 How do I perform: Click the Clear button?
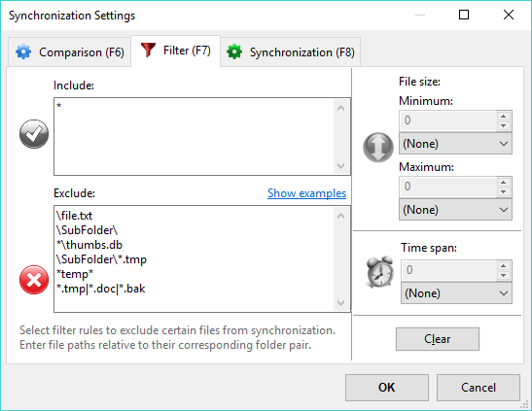pos(438,339)
